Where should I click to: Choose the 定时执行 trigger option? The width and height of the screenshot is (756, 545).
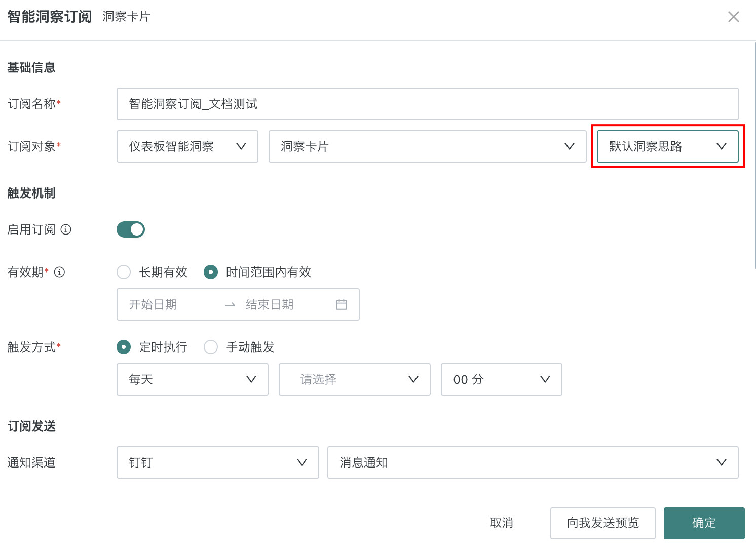(124, 347)
